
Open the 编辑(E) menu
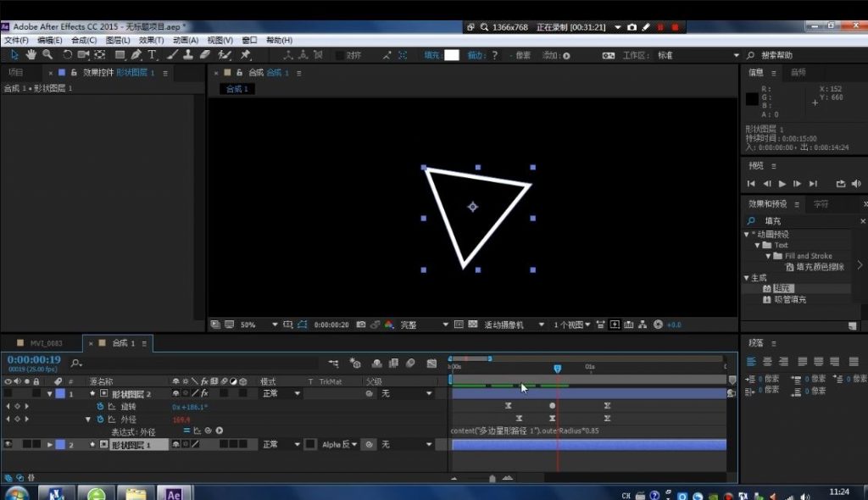point(50,41)
